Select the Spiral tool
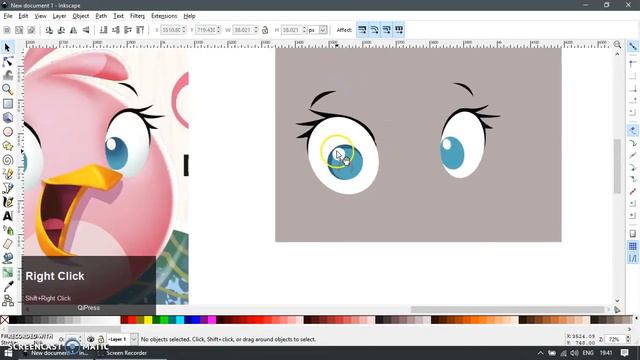This screenshot has width=640, height=360. coord(7,160)
